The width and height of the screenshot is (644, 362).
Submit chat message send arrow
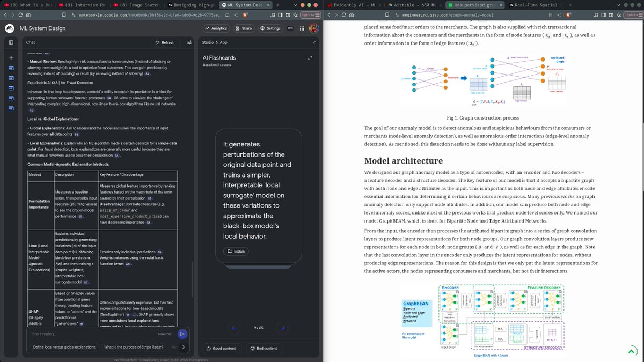click(x=182, y=334)
